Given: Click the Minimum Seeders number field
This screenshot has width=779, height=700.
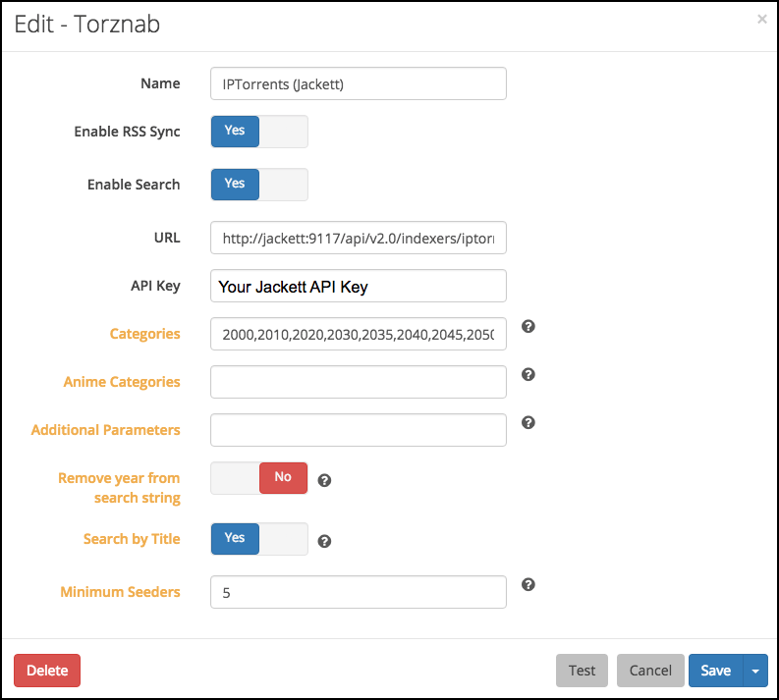Looking at the screenshot, I should pyautogui.click(x=358, y=592).
